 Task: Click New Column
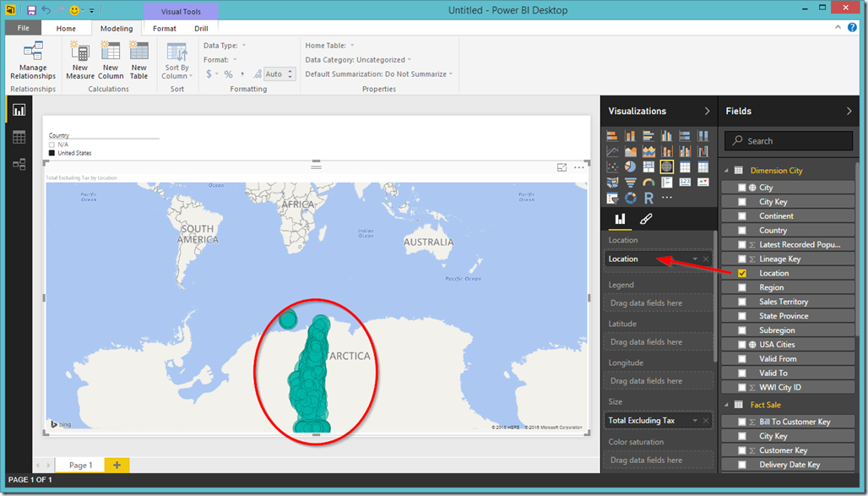(x=111, y=60)
